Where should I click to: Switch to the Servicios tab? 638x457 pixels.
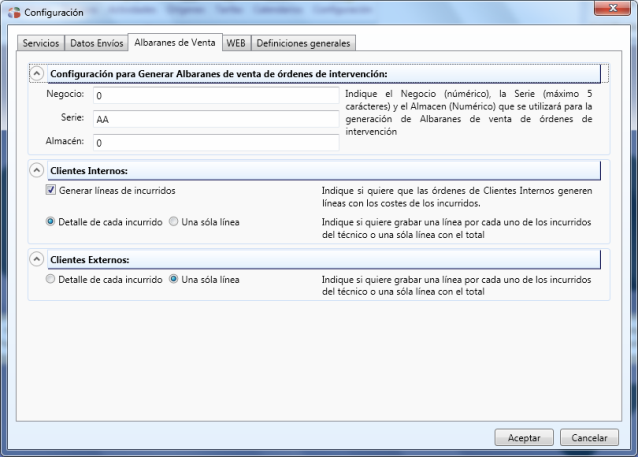click(41, 44)
